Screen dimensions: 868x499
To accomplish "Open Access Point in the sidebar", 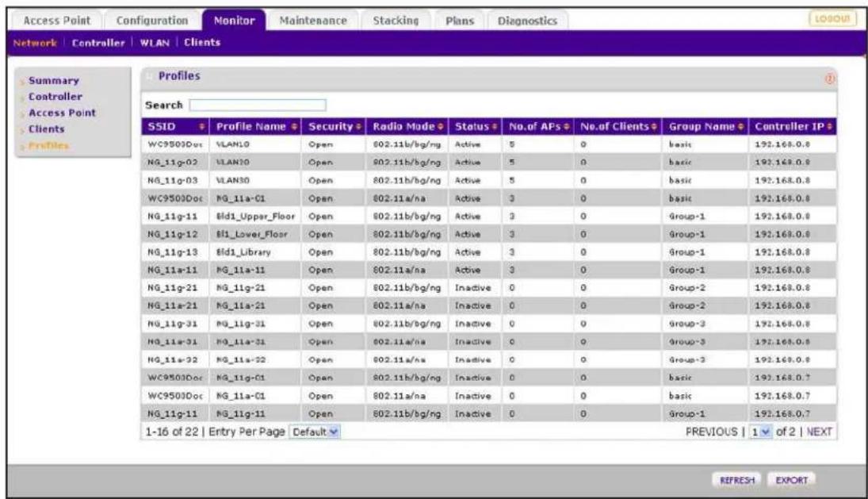I will pos(62,113).
